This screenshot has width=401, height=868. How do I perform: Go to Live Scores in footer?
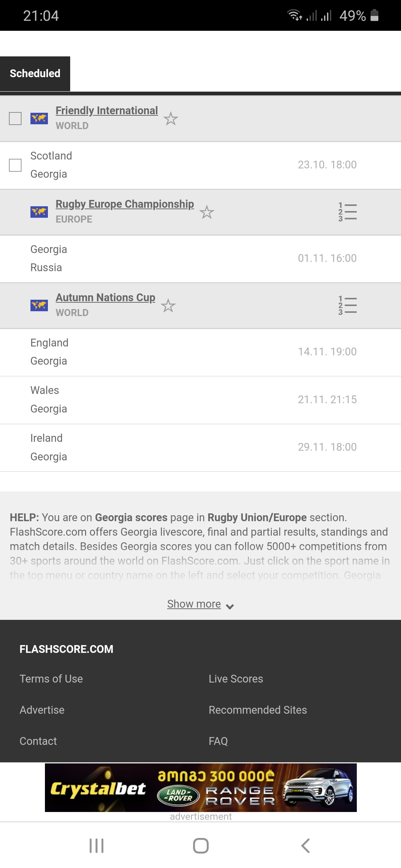236,679
